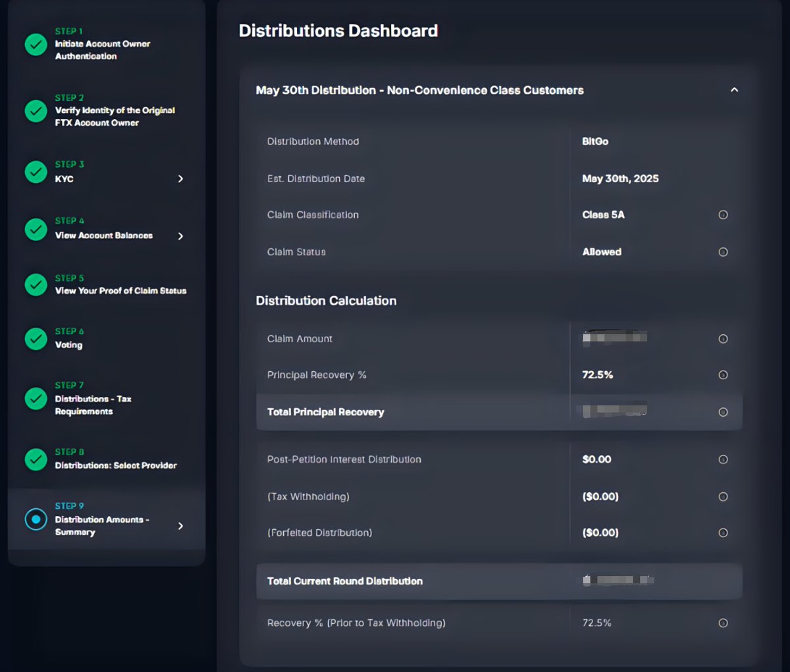
Task: Go to View Account Balances step
Action: (x=104, y=236)
